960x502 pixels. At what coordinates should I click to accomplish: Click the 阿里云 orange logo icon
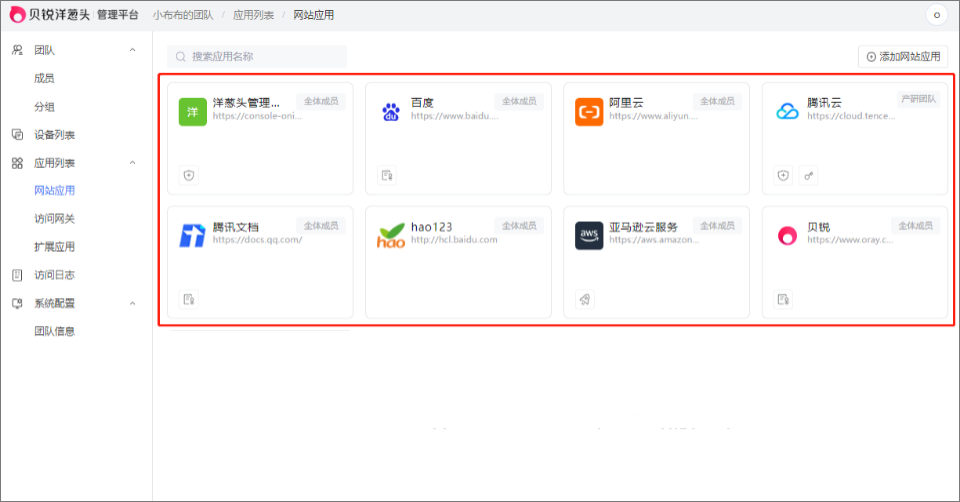[x=589, y=111]
